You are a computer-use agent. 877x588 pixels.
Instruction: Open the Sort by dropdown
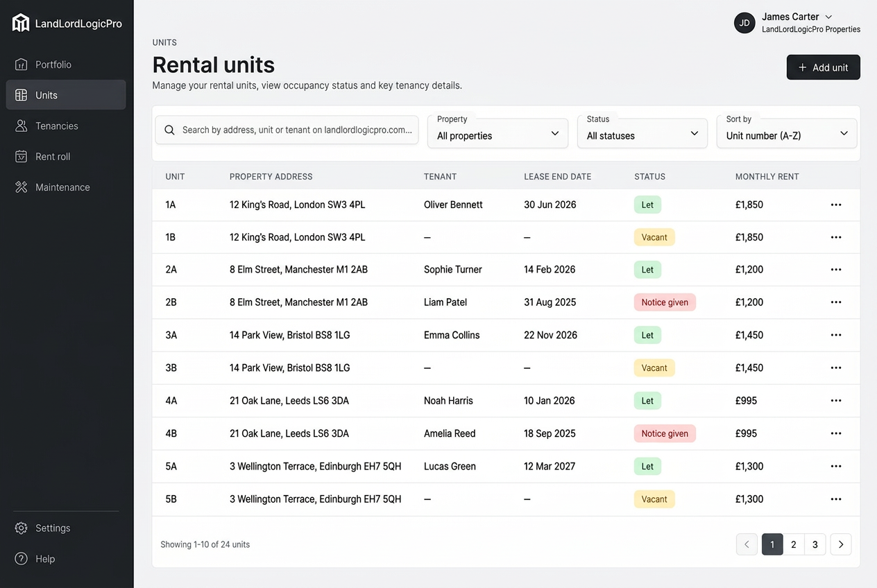787,132
